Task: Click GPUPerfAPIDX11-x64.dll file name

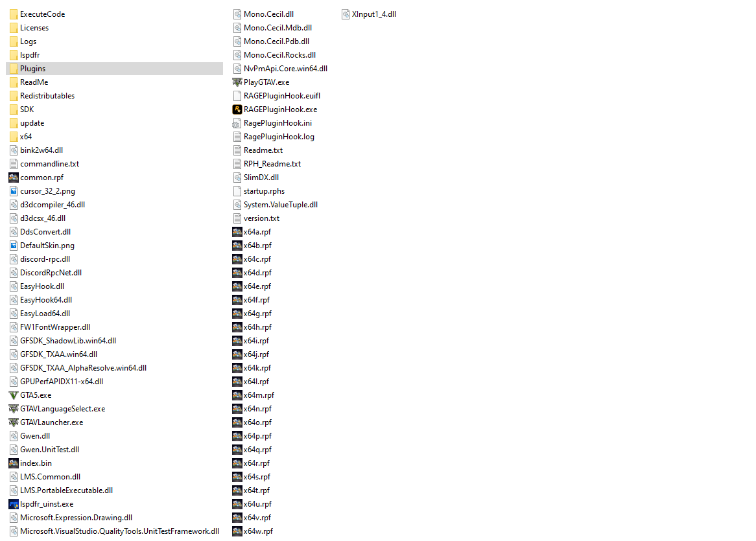Action: 62,381
